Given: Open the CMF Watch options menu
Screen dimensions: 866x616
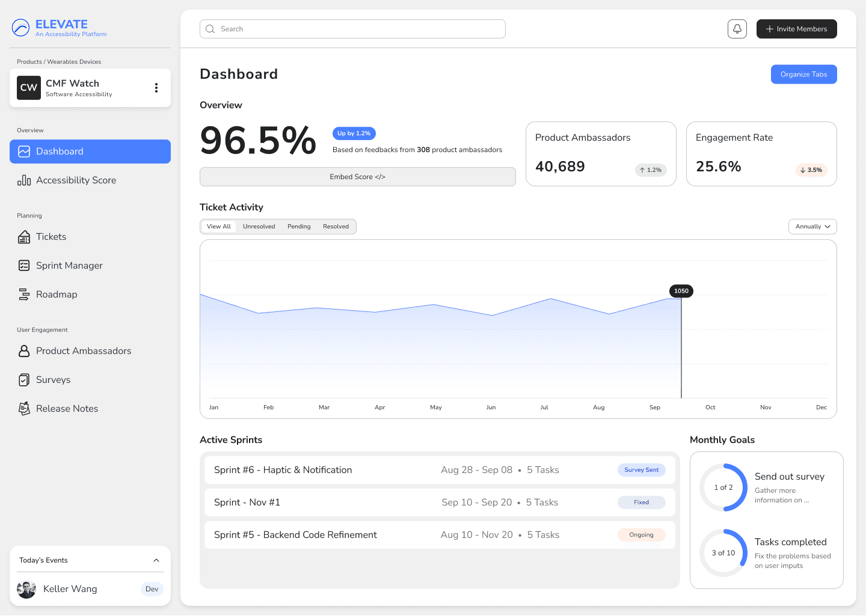Looking at the screenshot, I should [x=156, y=87].
